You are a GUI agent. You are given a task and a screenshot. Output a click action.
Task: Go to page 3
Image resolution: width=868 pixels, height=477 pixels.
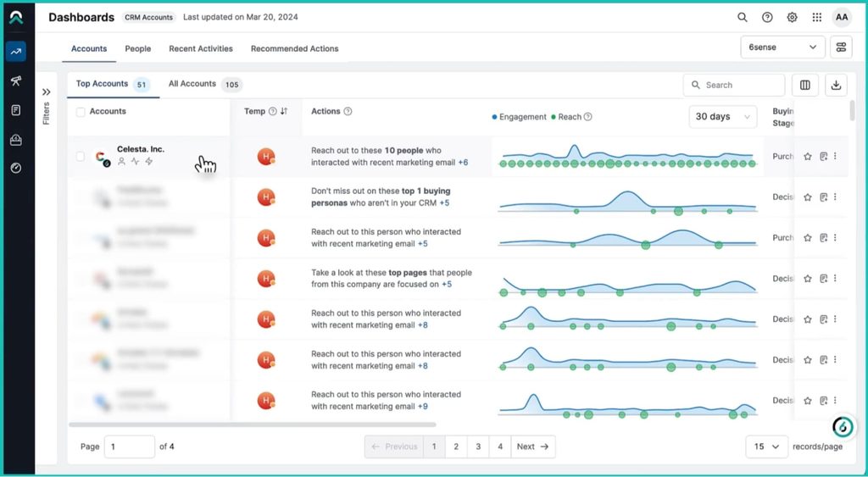click(478, 446)
